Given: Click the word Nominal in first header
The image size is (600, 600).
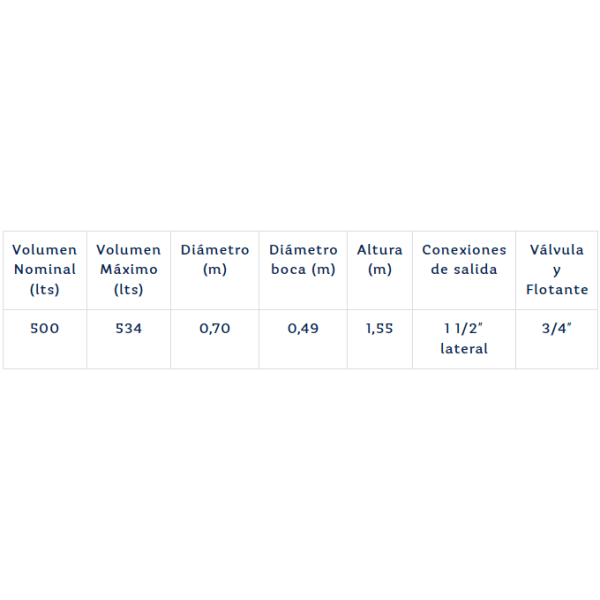Looking at the screenshot, I should click(x=44, y=270).
